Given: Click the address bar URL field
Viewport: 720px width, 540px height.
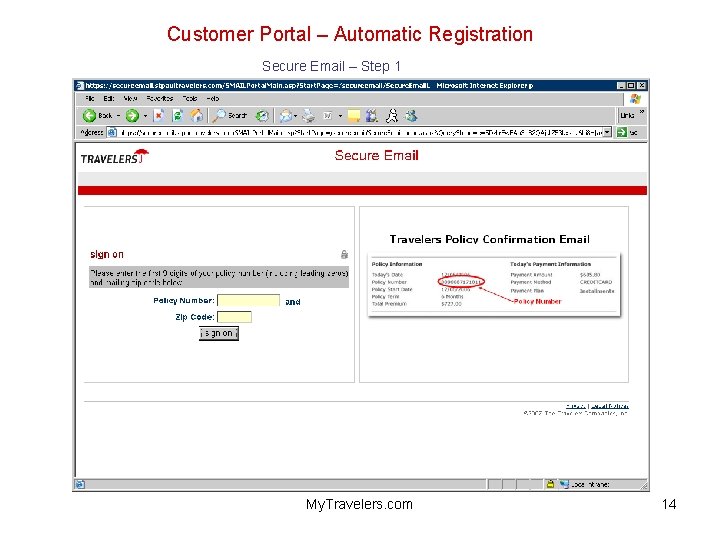Looking at the screenshot, I should 360,133.
